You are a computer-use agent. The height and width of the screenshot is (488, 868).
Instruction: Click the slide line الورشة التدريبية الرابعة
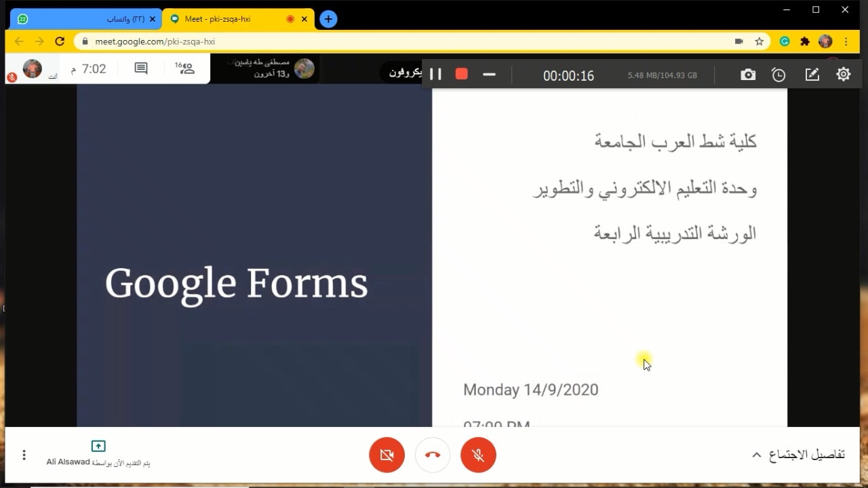point(675,234)
